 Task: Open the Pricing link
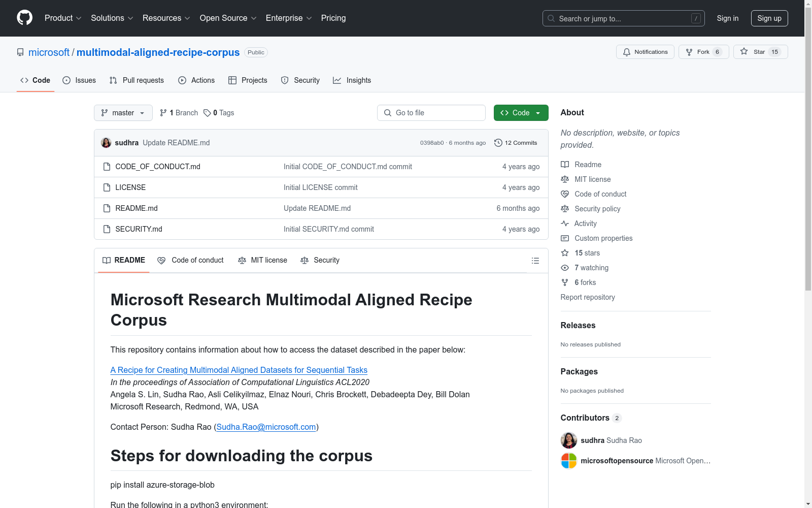(333, 18)
